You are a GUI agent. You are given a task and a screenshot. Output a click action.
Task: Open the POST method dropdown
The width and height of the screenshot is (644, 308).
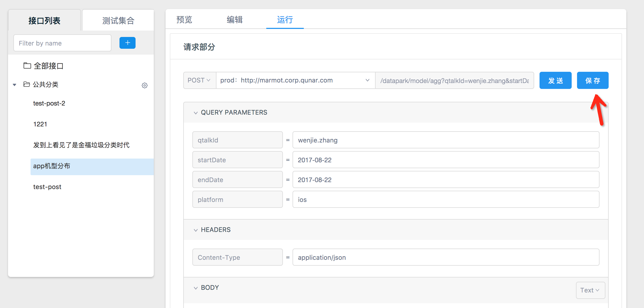(199, 80)
